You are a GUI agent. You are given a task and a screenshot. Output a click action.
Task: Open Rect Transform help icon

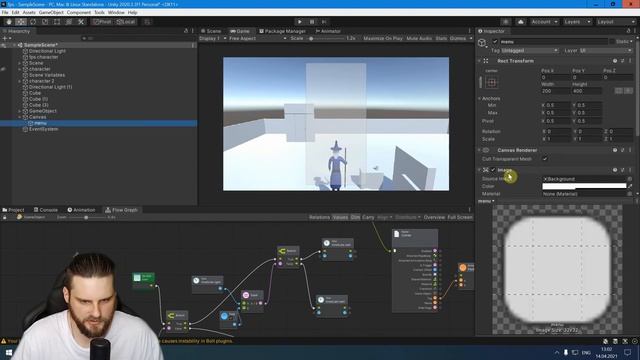point(615,61)
